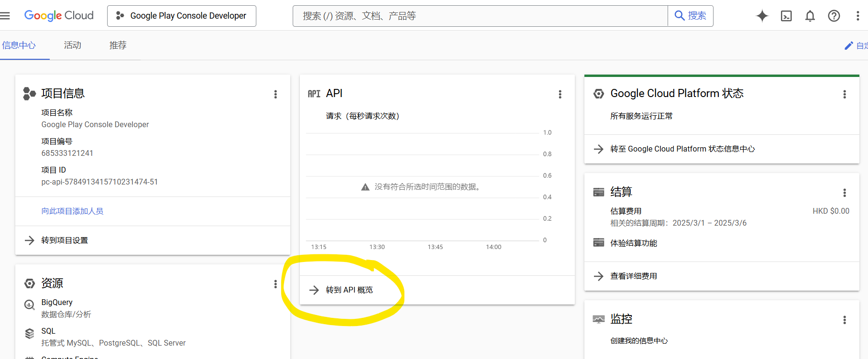Click the Google Cloud Platform 状态 hexagon icon
The image size is (868, 359).
(599, 94)
